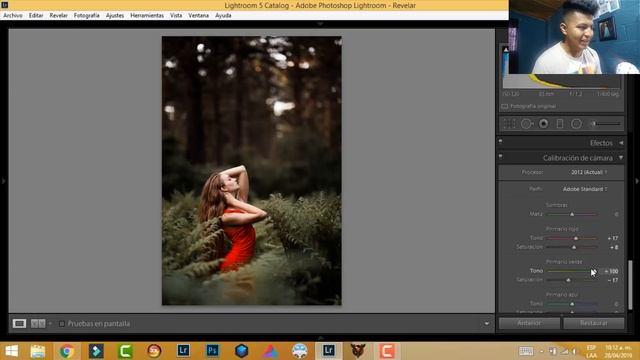Open the green Camtasia taskbar icon
Viewport: 640px width, 360px height.
[x=125, y=351]
